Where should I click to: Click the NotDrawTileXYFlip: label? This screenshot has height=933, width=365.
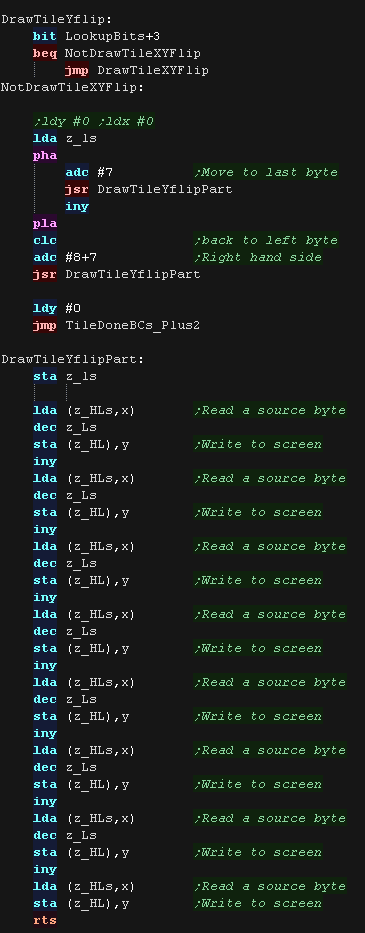pyautogui.click(x=72, y=87)
